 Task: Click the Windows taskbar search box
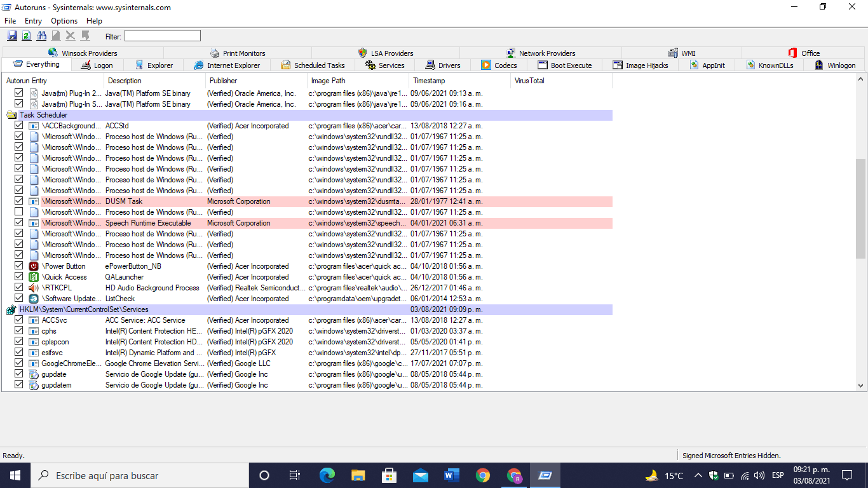(x=140, y=475)
